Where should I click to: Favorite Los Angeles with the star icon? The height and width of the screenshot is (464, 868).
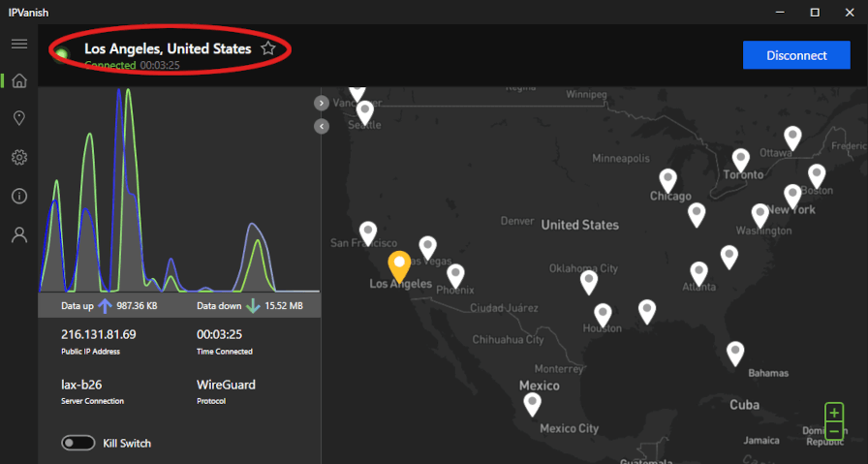tap(268, 48)
